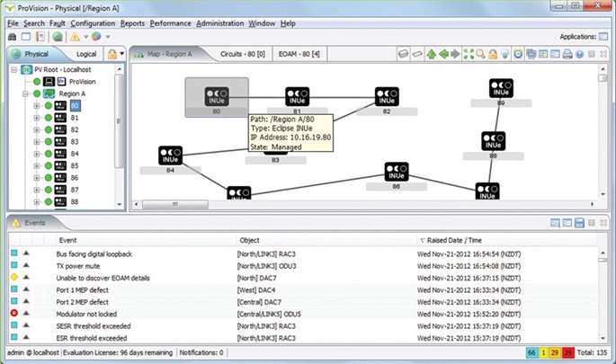Collapse the Region A tree node
This screenshot has height=364, width=616.
pyautogui.click(x=25, y=93)
